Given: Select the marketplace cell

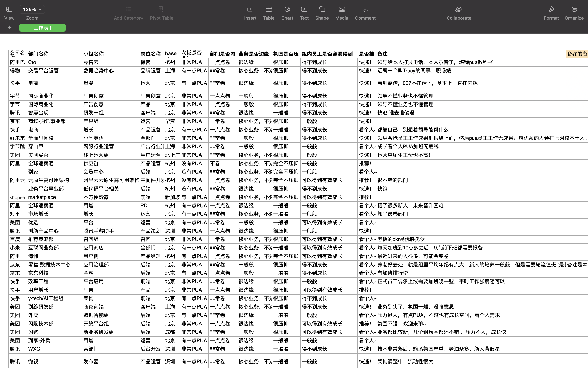Looking at the screenshot, I should point(55,197).
